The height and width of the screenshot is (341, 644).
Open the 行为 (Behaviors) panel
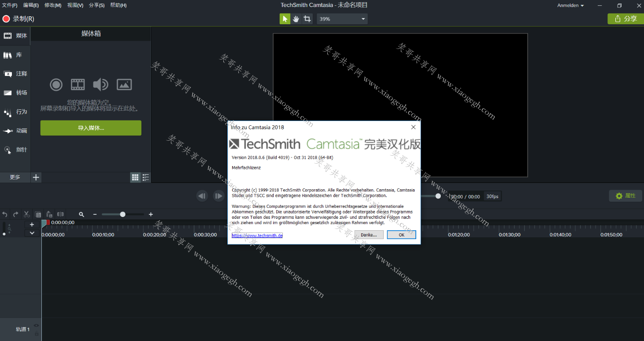coord(15,112)
